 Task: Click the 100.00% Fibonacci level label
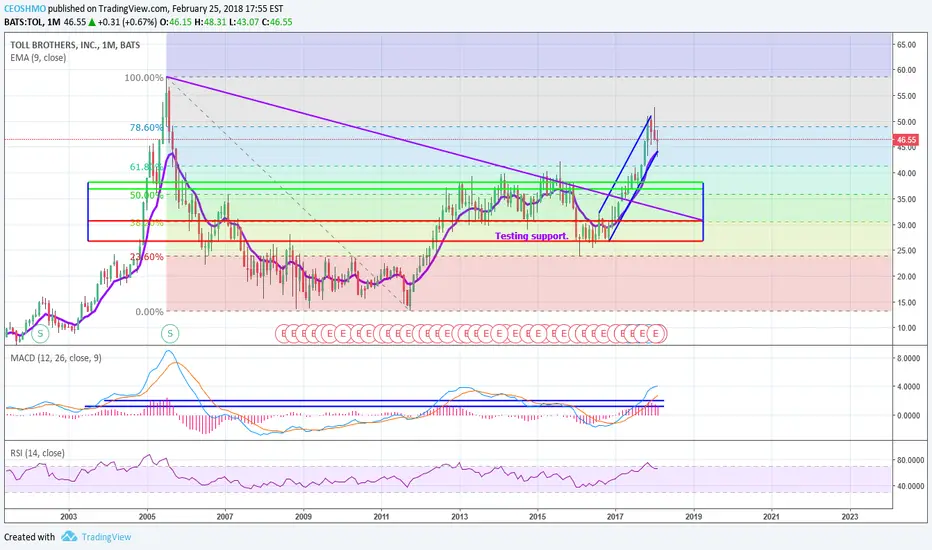click(144, 78)
